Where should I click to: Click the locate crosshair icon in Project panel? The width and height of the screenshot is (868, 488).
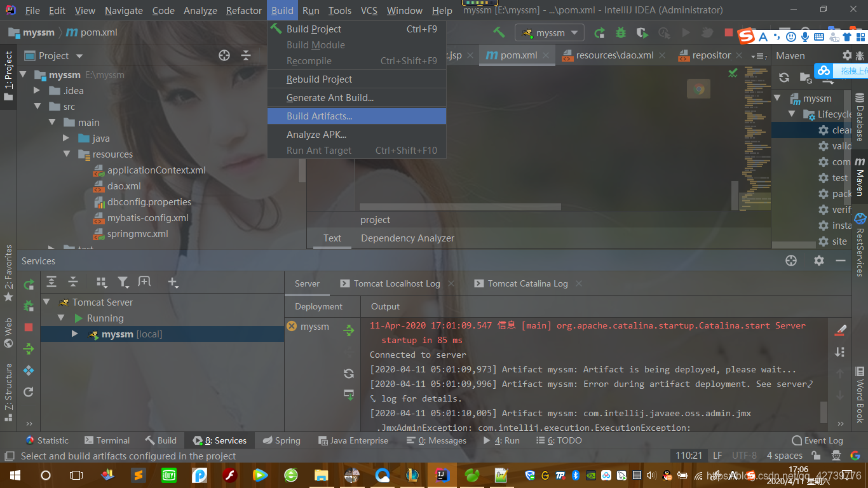tap(224, 56)
